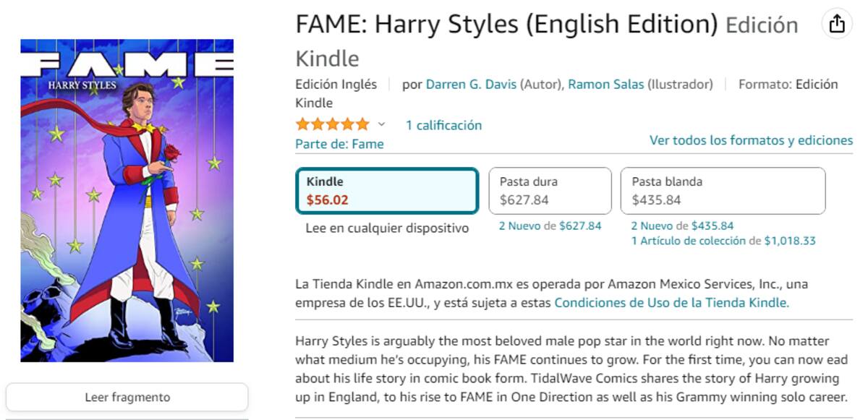
Task: Open Condiciones de Uso de la Tienda Kindle
Action: (671, 303)
